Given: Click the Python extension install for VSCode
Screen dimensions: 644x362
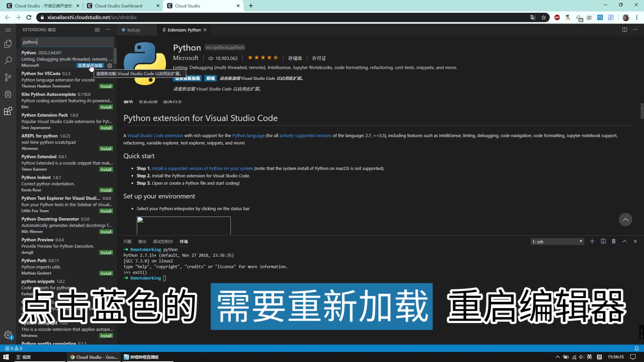Looking at the screenshot, I should tap(106, 86).
